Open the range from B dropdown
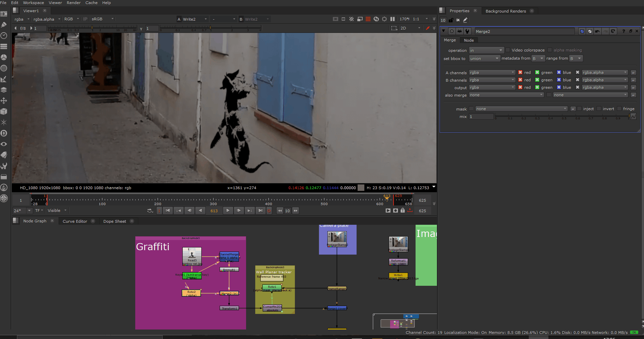Screen dimensions: 644x339 click(x=576, y=59)
